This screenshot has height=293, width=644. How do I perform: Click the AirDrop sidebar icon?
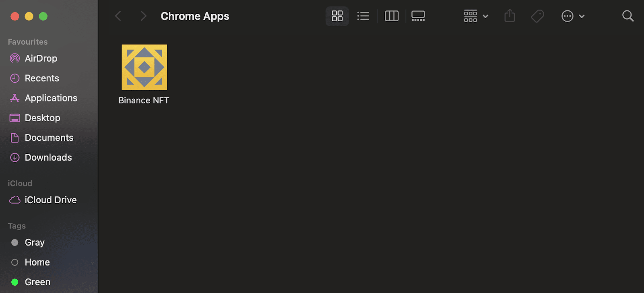[15, 58]
